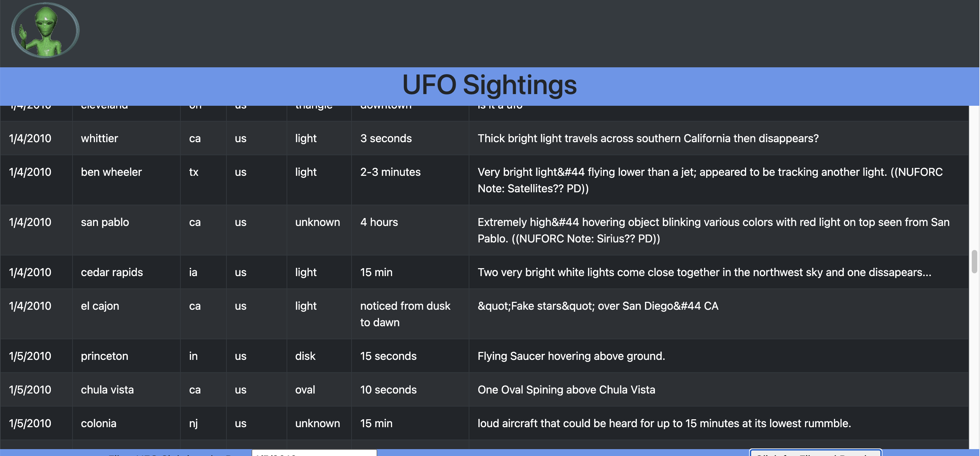Viewport: 980px width, 456px height.
Task: Click the ca state cell for whittier
Action: click(x=195, y=138)
